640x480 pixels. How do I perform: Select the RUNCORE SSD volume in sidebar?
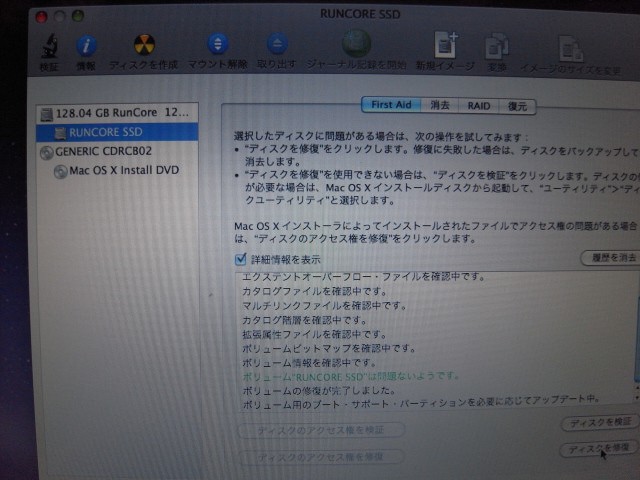(x=107, y=132)
